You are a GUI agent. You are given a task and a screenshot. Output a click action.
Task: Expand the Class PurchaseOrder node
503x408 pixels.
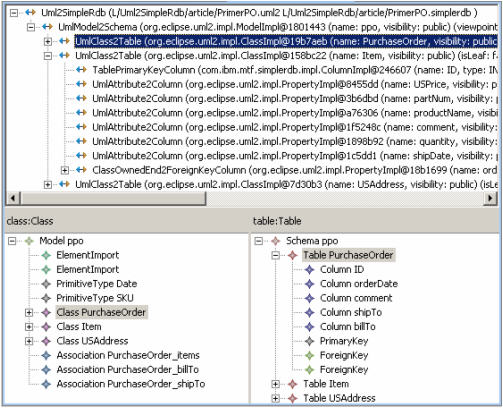29,313
